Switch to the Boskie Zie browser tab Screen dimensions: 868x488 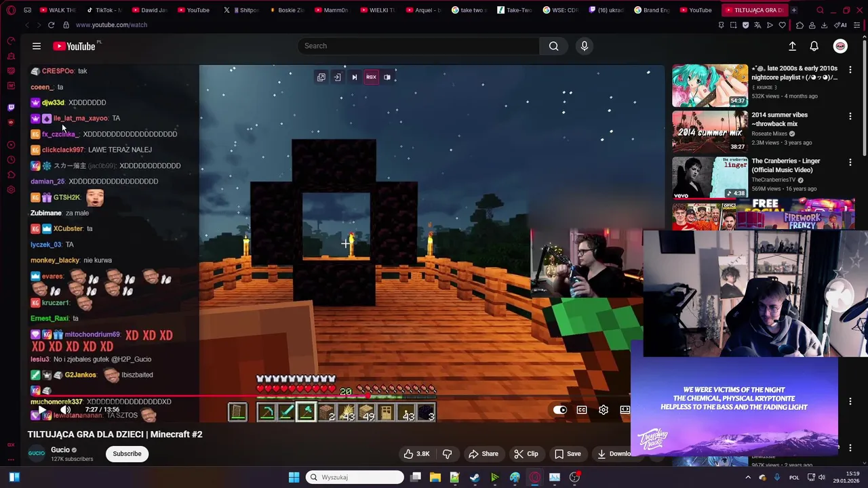[286, 10]
